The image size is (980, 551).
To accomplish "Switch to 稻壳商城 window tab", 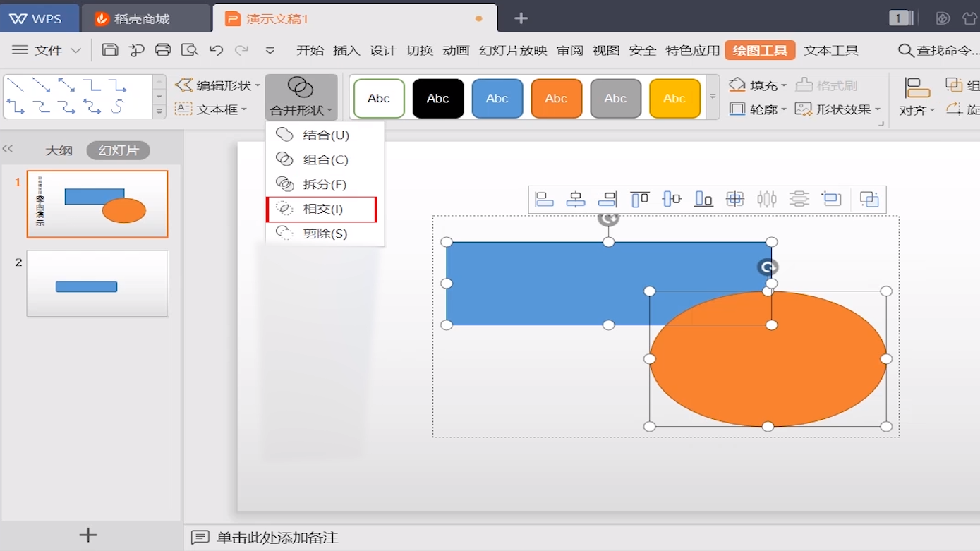I will [x=146, y=18].
